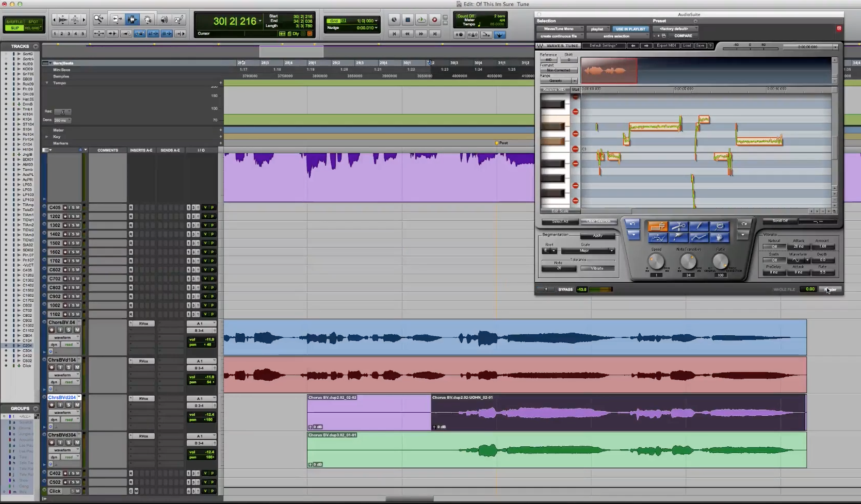Select the Scissors tool in Waves Tune

tap(678, 226)
